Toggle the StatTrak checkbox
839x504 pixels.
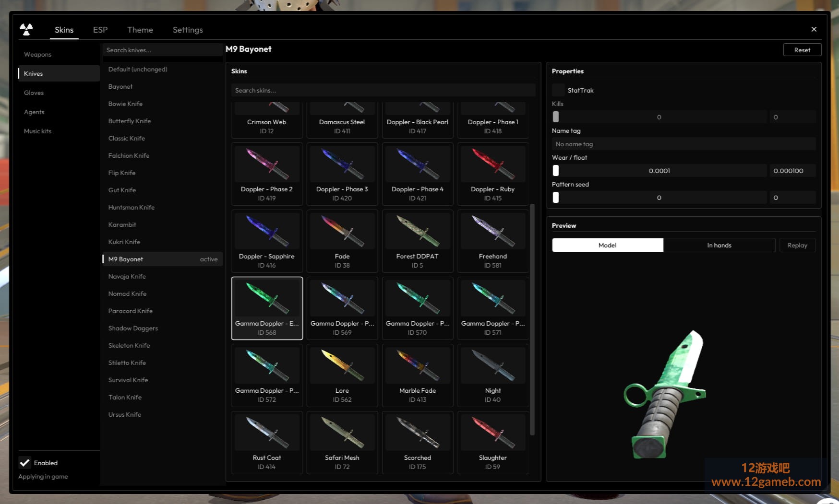(x=558, y=90)
